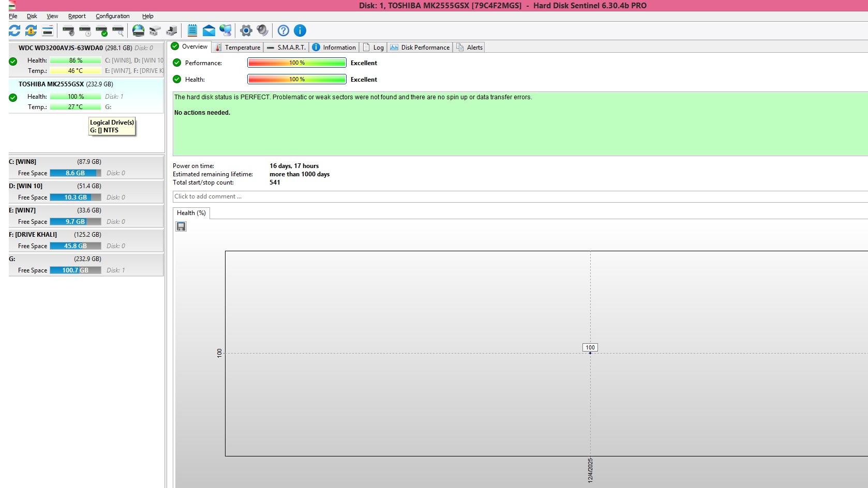Save the health graph using floppy icon
Viewport: 868px width, 488px height.
(181, 226)
